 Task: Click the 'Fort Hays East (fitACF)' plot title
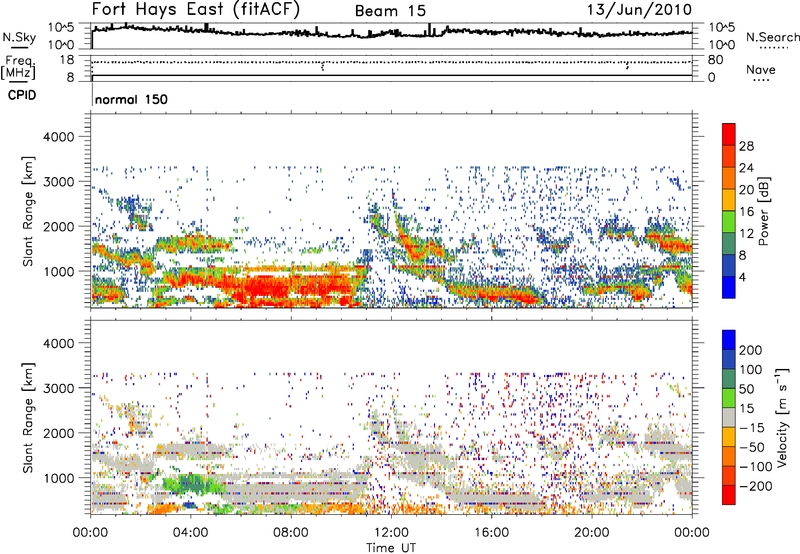pos(195,9)
